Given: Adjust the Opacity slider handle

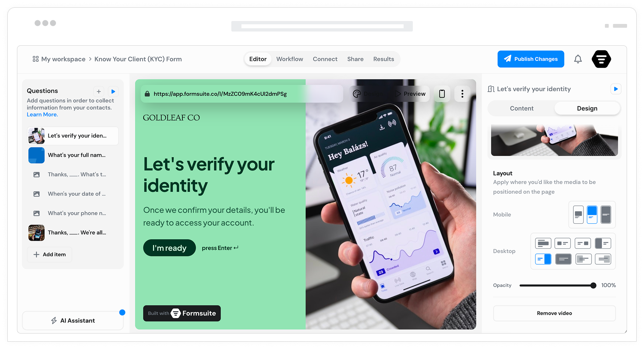Looking at the screenshot, I should (593, 285).
